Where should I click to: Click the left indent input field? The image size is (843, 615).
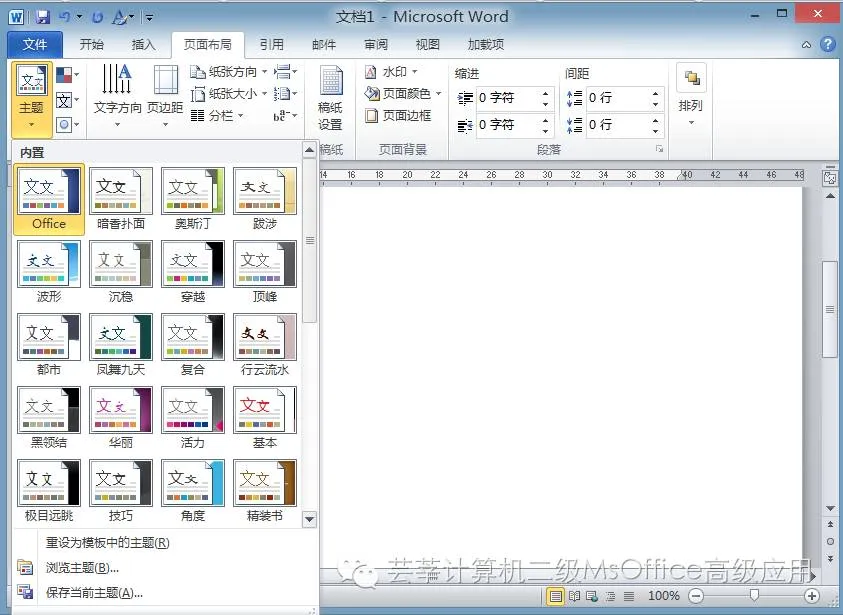[x=508, y=98]
